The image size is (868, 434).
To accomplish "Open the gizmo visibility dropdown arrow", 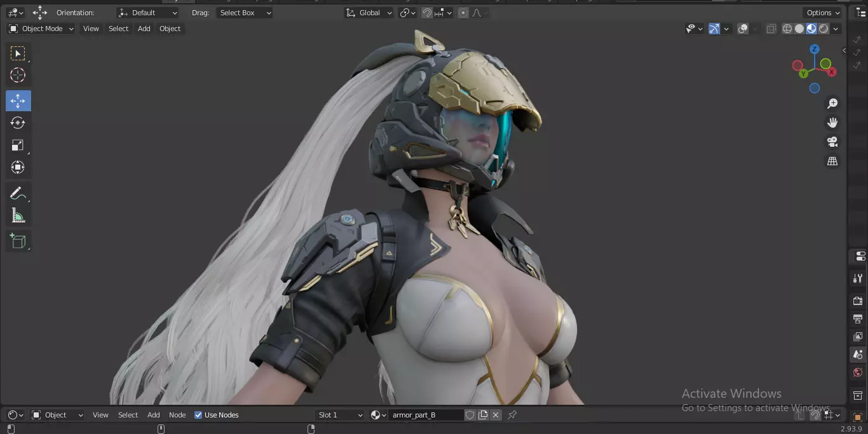I will pyautogui.click(x=727, y=29).
